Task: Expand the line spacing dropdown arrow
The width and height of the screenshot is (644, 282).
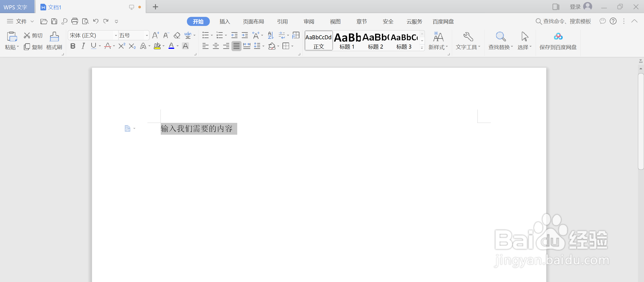Action: [x=263, y=46]
